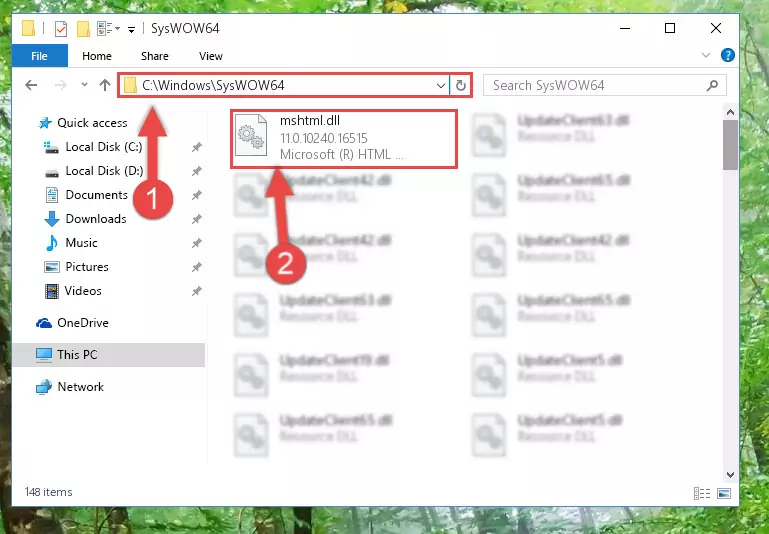Go back with the left arrow
Screen dimensions: 769x534
pos(31,85)
